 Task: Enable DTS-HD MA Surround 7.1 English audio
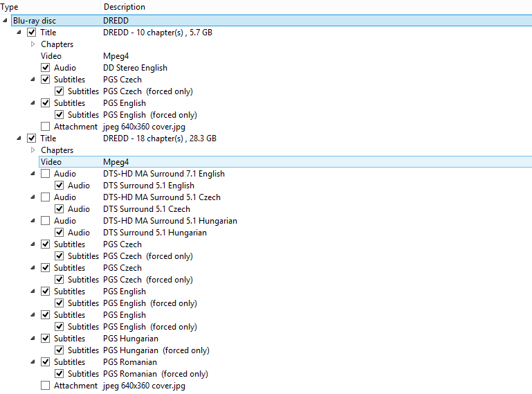(x=46, y=174)
